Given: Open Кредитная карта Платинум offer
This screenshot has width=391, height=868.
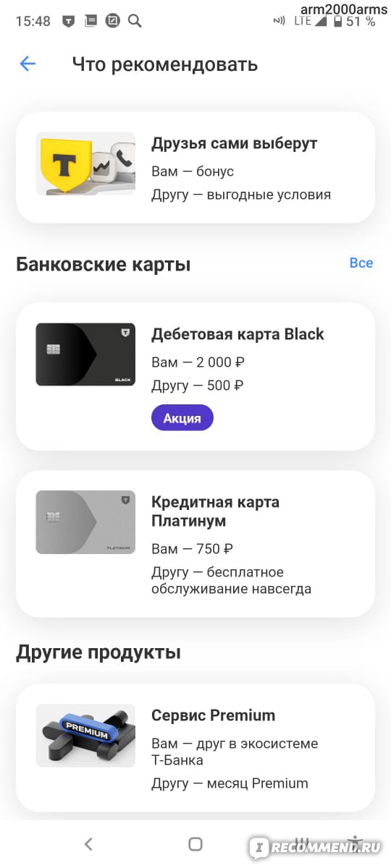Looking at the screenshot, I should pos(195,544).
